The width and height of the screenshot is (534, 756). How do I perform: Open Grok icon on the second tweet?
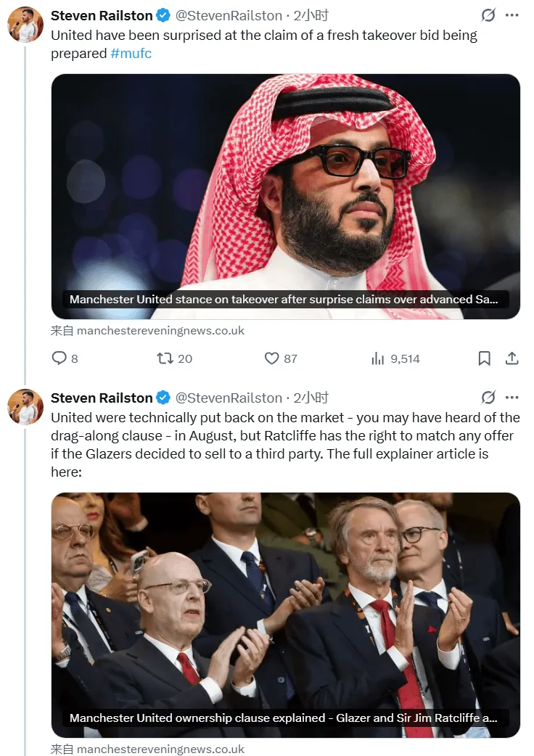488,398
